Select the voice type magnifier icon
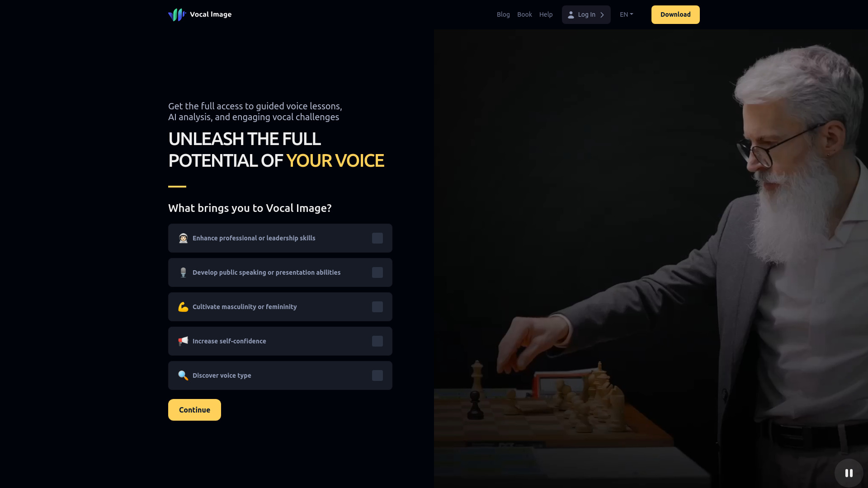Screen dimensions: 868x488 pyautogui.click(x=183, y=375)
